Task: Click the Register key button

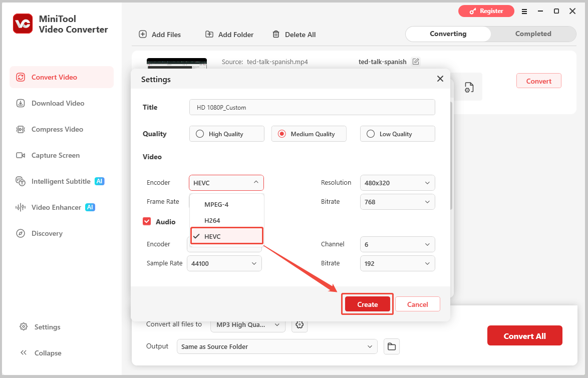Action: (x=486, y=11)
